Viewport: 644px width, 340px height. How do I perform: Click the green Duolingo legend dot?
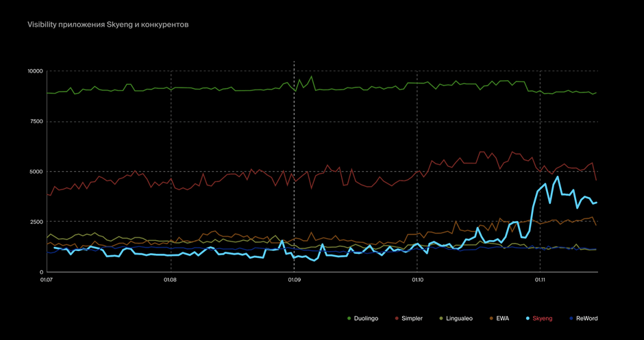349,318
